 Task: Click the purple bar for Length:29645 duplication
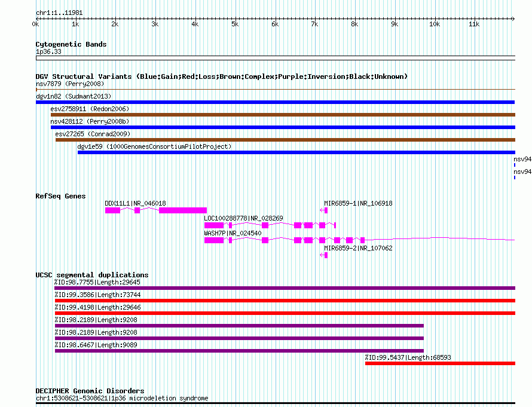pos(285,288)
